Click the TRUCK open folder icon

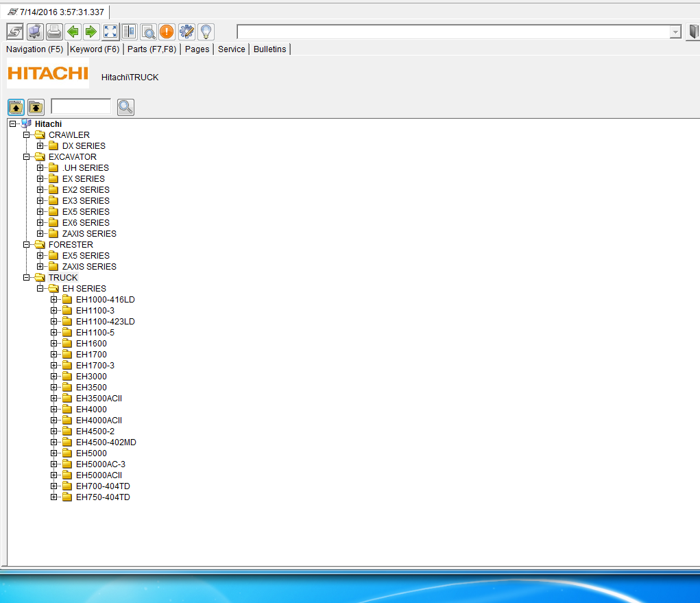click(x=40, y=277)
